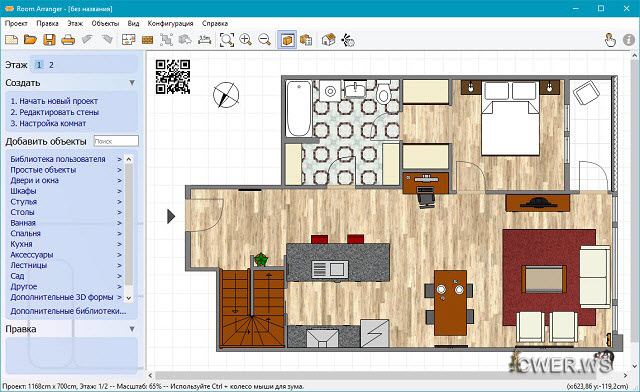Open the Объекты menu
Image resolution: width=640 pixels, height=392 pixels.
(105, 23)
